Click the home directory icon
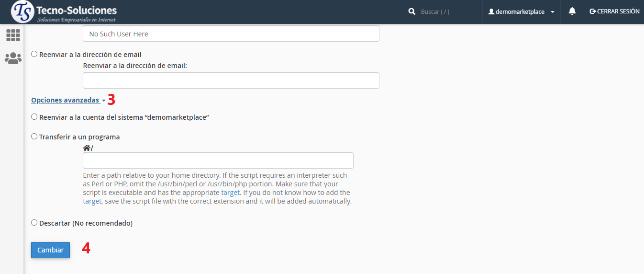644x274 pixels. (87, 148)
